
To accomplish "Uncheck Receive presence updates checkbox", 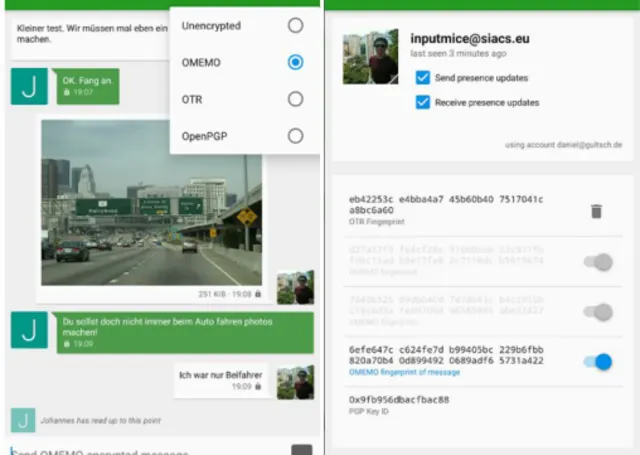I will pos(422,102).
